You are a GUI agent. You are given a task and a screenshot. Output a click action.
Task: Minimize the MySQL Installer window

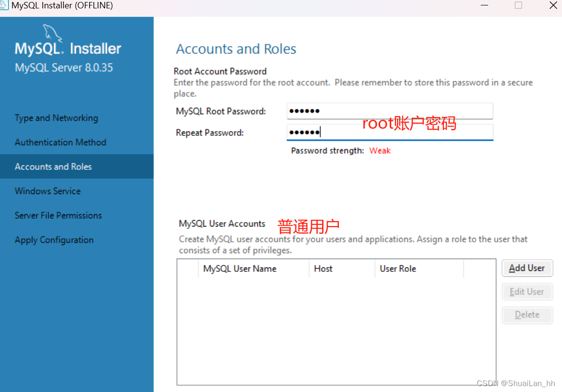pyautogui.click(x=484, y=5)
